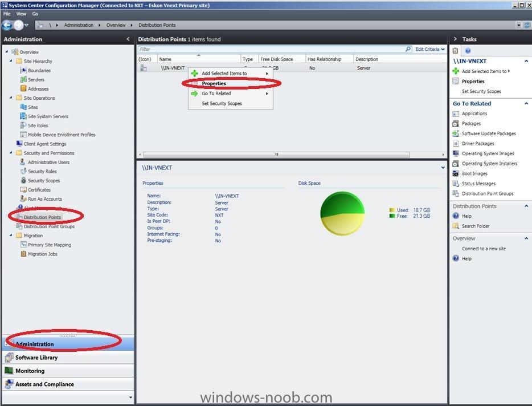
Task: Collapse the Overview root tree node
Action: 7,52
